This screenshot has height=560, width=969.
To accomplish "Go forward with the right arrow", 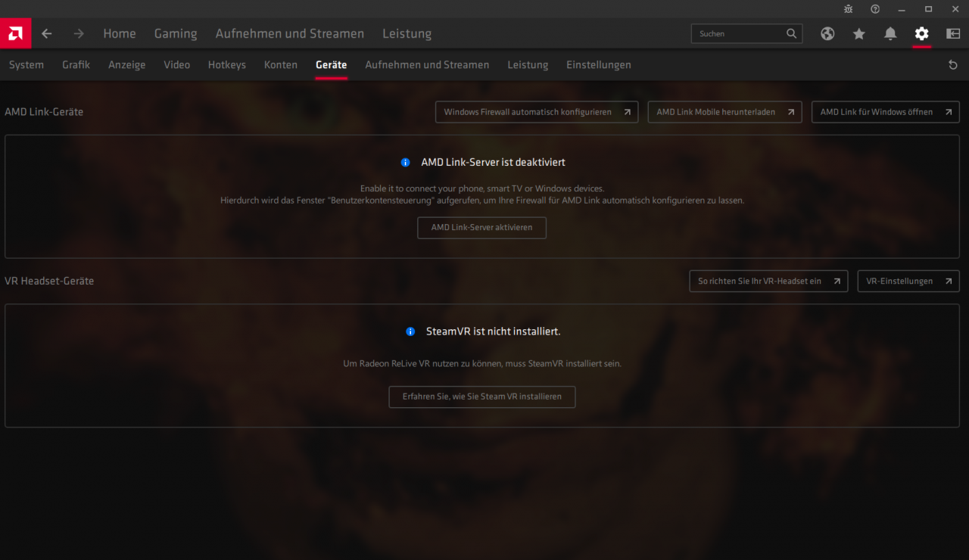I will coord(79,33).
